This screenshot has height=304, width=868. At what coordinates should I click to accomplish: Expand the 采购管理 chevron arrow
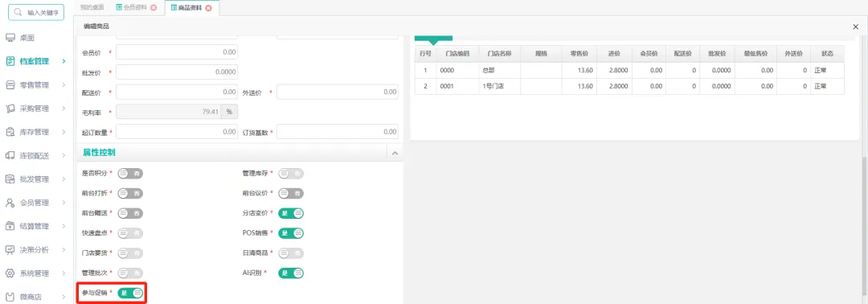point(64,109)
